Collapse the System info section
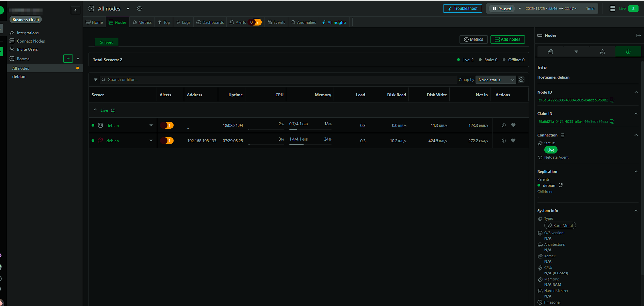644x306 pixels. (x=636, y=211)
